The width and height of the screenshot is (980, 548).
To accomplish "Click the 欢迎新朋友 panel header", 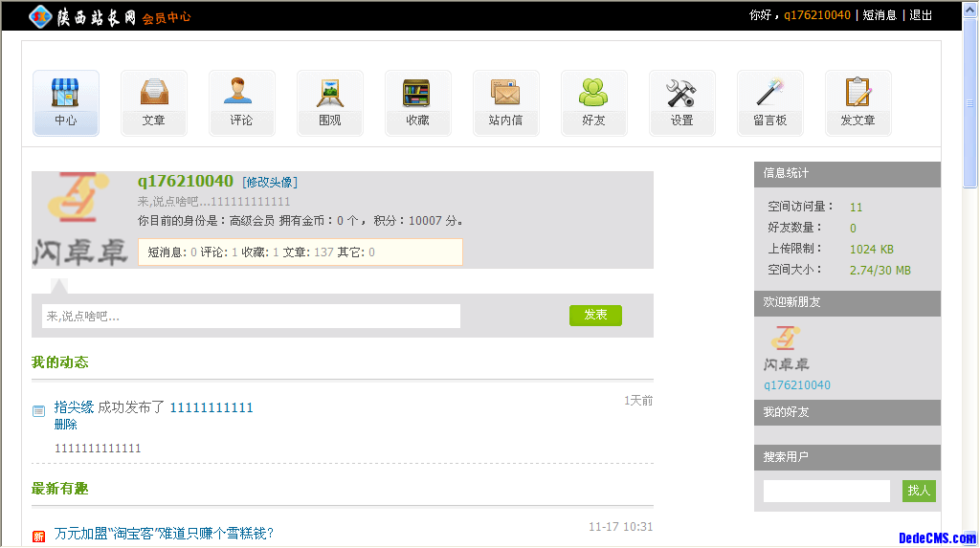I will pyautogui.click(x=847, y=303).
